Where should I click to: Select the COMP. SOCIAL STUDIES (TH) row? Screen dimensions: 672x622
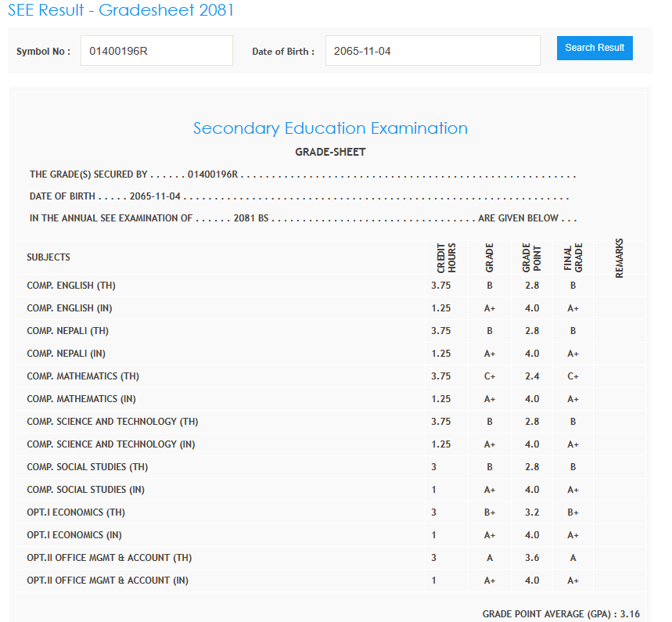point(87,467)
